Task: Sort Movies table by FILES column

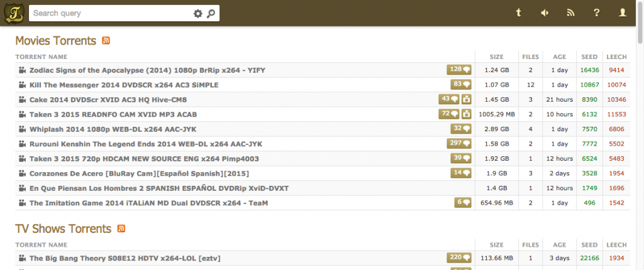Action: point(530,57)
